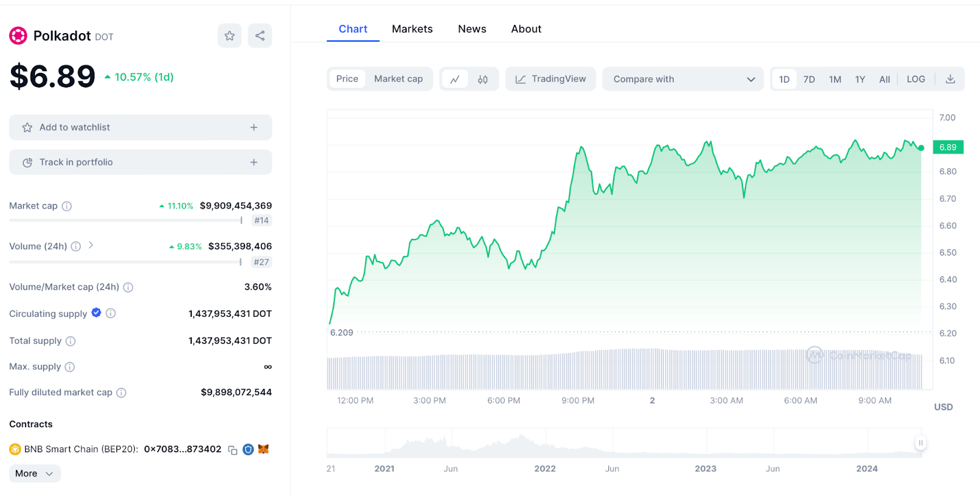Open the Markets tab
The width and height of the screenshot is (980, 495).
click(412, 29)
